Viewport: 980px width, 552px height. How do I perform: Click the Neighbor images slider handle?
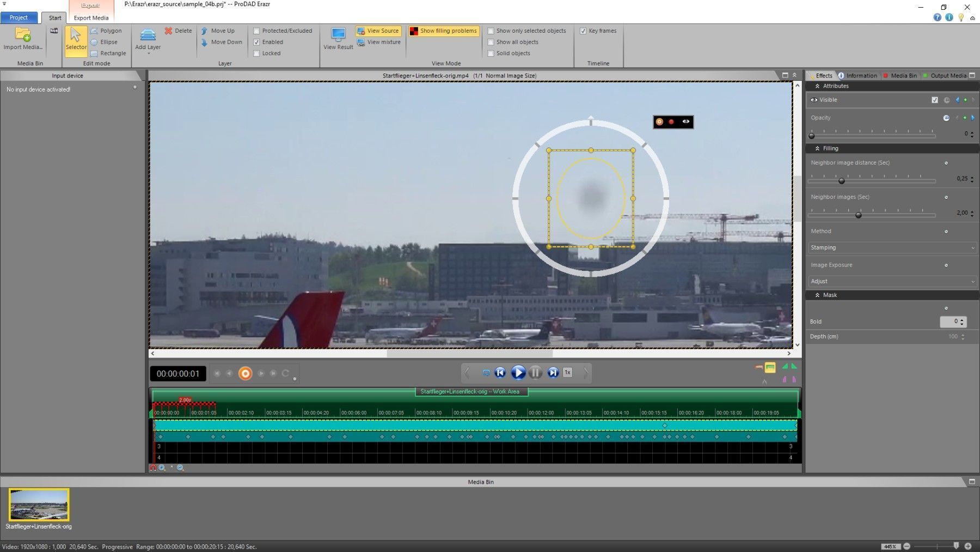(859, 215)
